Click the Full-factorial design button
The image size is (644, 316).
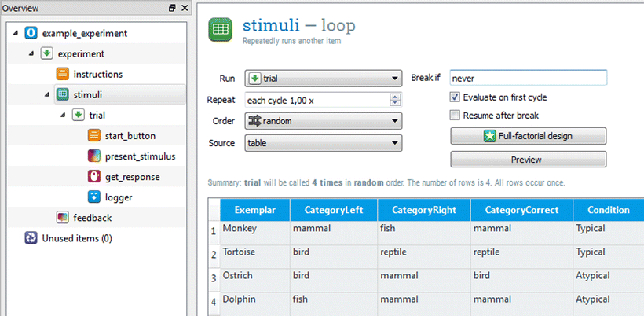(529, 136)
